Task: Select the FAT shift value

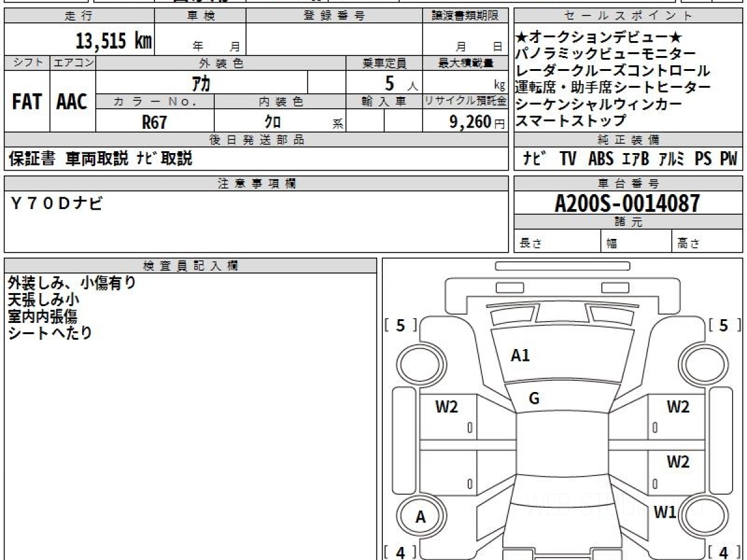Action: (x=27, y=103)
